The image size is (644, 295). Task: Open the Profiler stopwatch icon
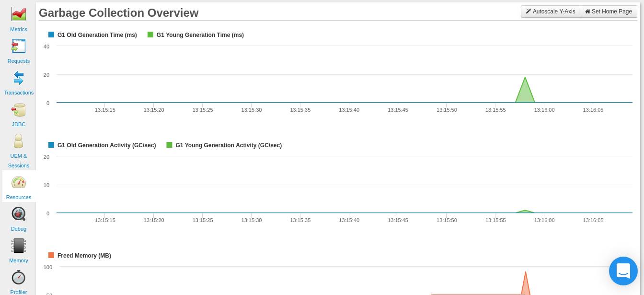pyautogui.click(x=19, y=277)
